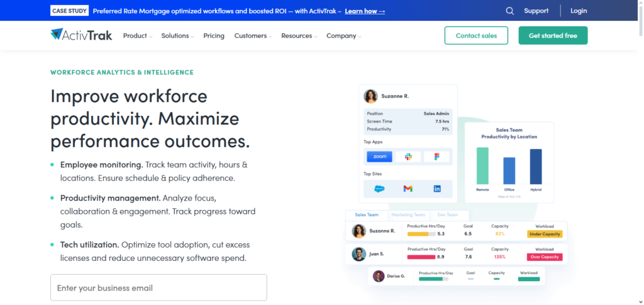Click the Top Apps label
The height and width of the screenshot is (305, 644).
click(373, 142)
